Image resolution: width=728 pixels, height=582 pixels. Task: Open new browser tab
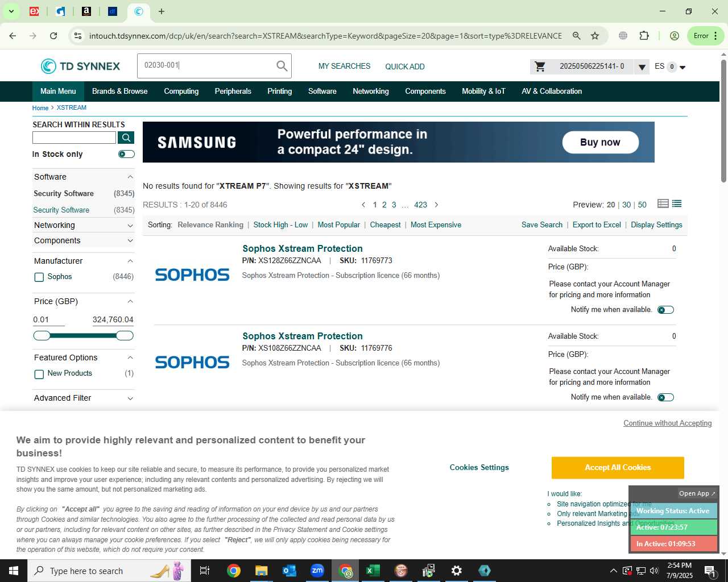pyautogui.click(x=162, y=11)
